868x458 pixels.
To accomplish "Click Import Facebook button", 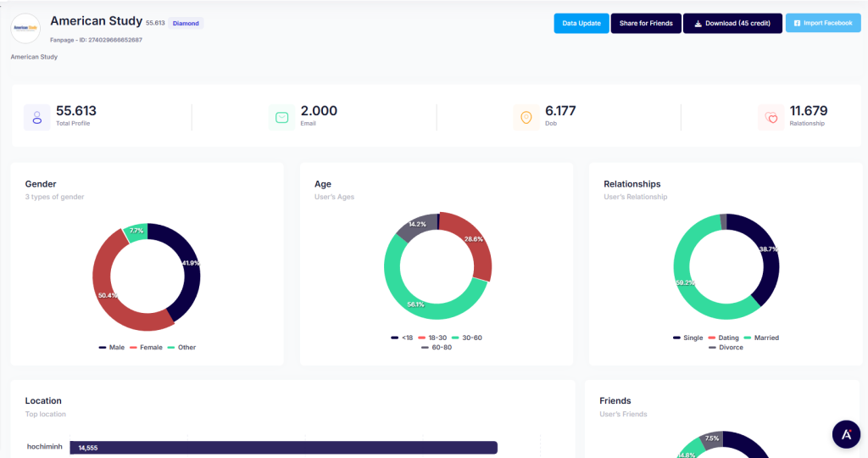I will 823,23.
